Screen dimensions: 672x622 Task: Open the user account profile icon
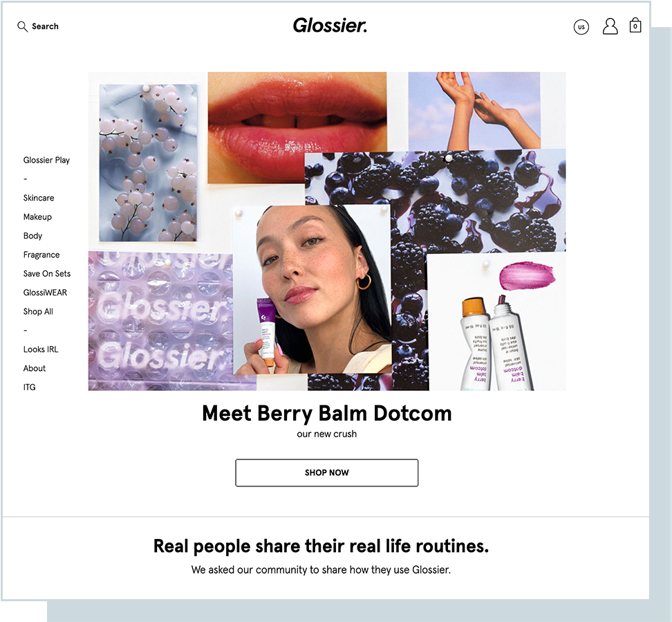(610, 26)
